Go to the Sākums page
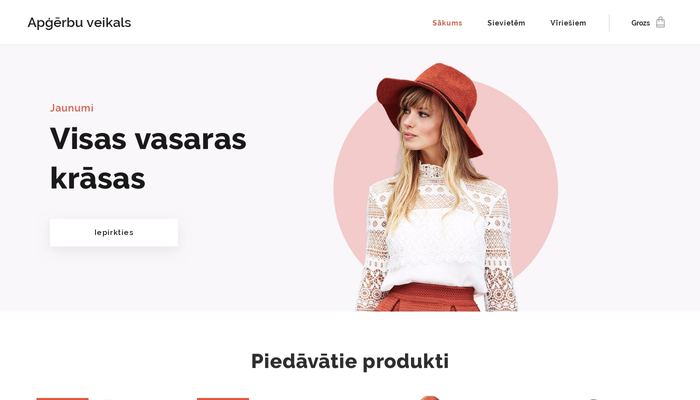The width and height of the screenshot is (700, 400). 447,23
